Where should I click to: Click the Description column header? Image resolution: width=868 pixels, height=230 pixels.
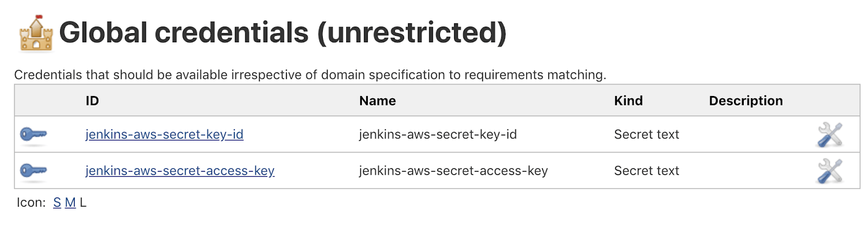coord(746,101)
